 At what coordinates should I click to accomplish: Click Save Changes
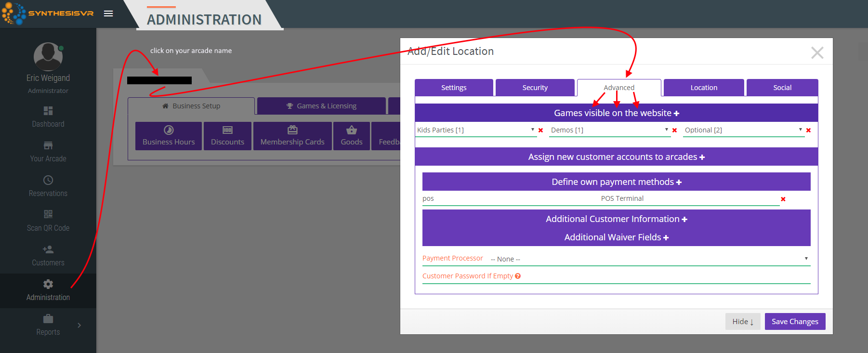click(795, 322)
